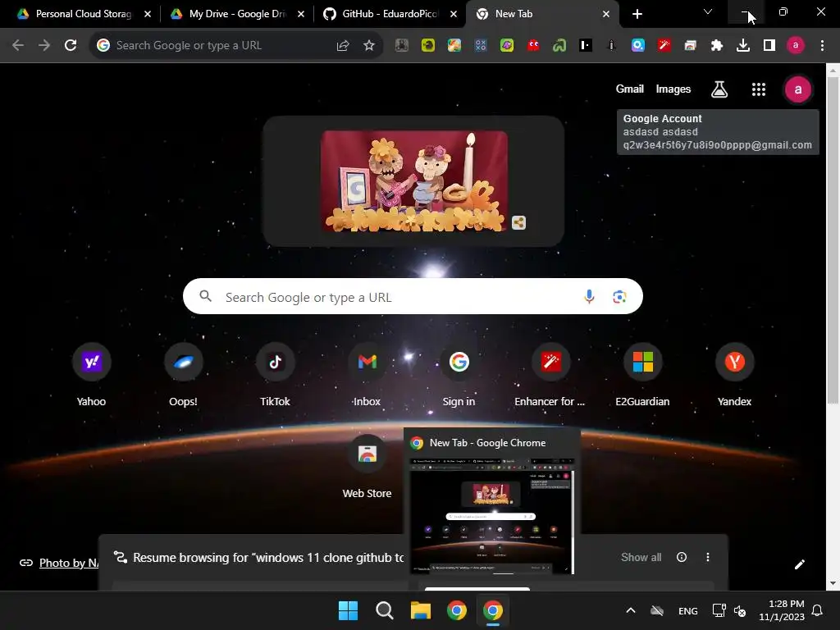Start voice search with the microphone
This screenshot has height=630, width=840.
[589, 297]
